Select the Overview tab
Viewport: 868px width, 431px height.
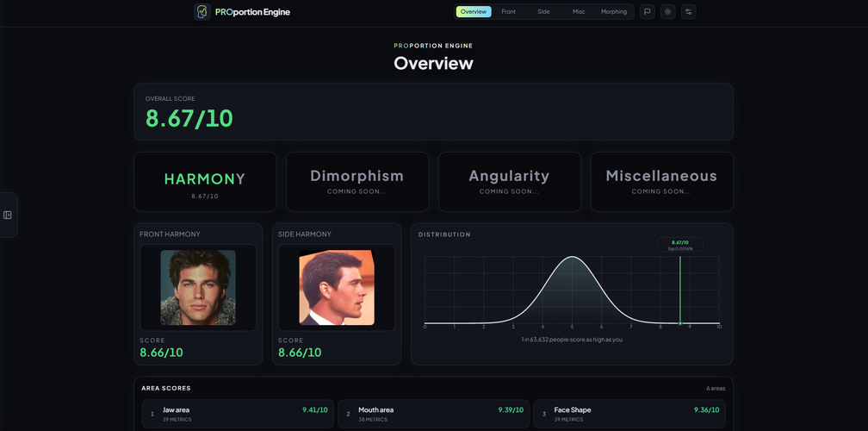[x=474, y=11]
